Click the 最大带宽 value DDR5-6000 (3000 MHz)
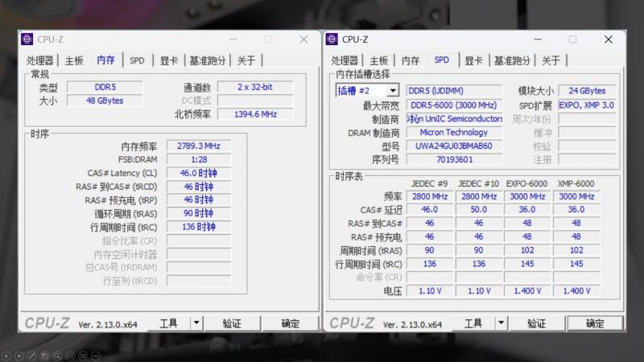 pyautogui.click(x=454, y=105)
